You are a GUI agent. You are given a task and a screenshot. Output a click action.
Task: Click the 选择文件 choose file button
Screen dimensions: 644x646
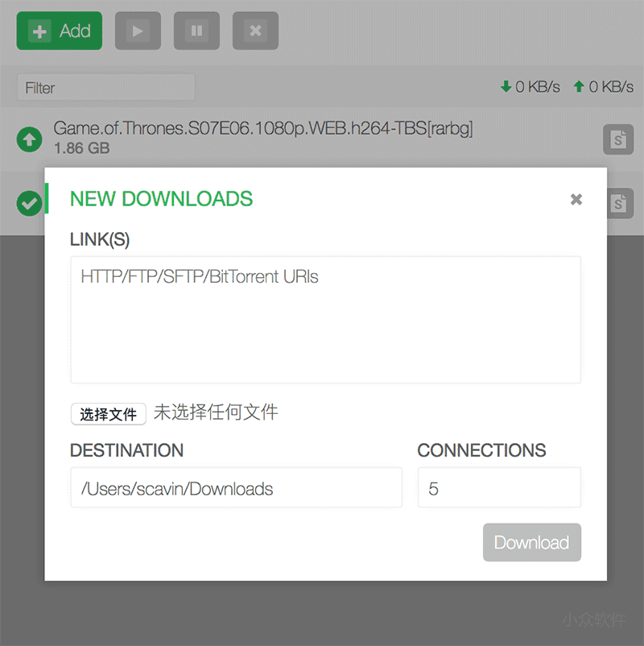pos(109,414)
